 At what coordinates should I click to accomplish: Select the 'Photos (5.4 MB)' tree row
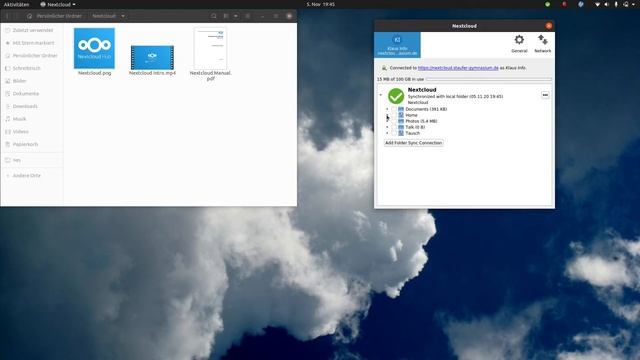tap(421, 121)
